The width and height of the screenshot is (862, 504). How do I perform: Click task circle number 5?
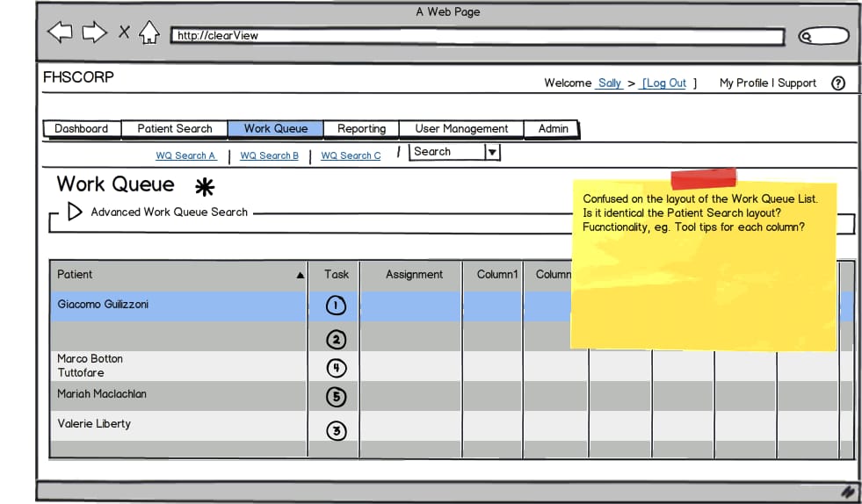[x=336, y=397]
